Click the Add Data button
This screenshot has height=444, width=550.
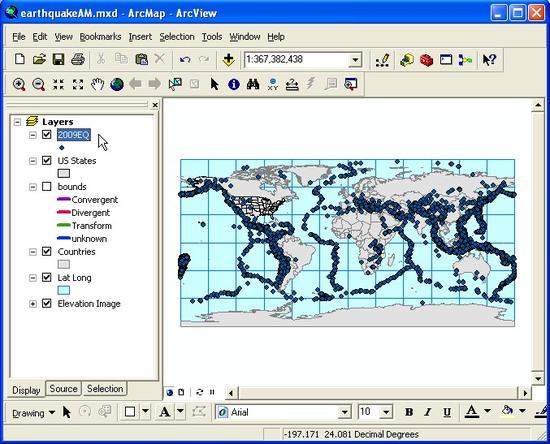point(229,59)
